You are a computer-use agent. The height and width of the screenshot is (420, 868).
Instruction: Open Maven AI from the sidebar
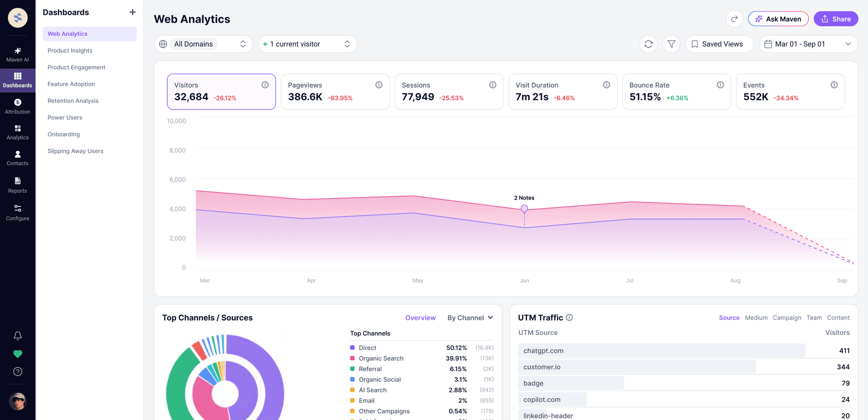18,54
